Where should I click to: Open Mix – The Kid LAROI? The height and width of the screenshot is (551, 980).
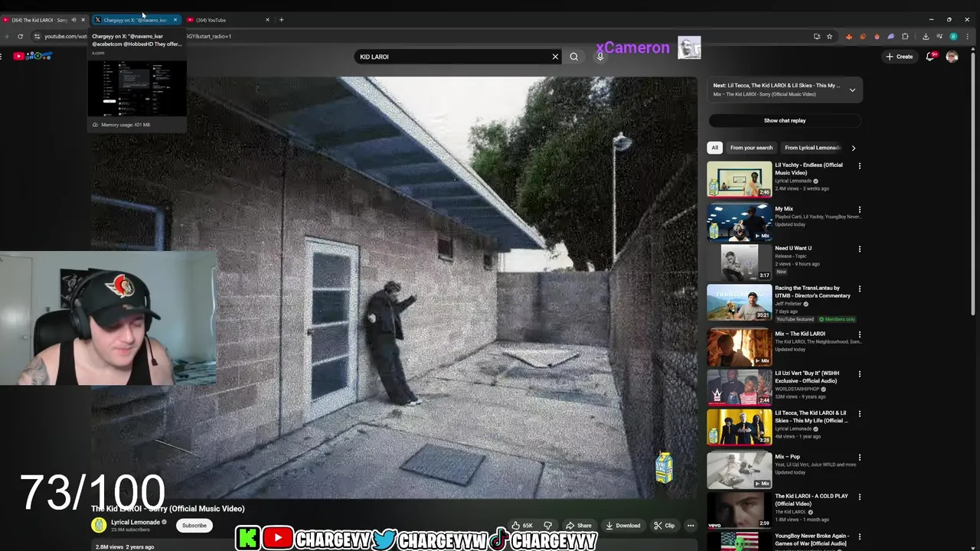pos(739,347)
